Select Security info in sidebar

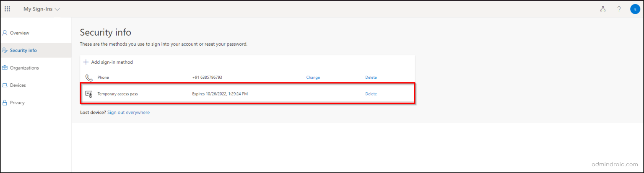23,50
